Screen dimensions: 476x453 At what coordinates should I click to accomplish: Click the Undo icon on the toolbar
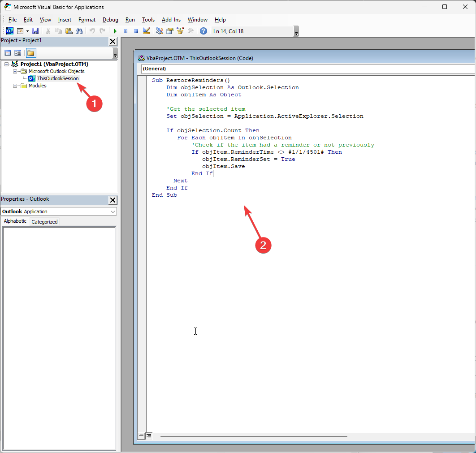92,31
